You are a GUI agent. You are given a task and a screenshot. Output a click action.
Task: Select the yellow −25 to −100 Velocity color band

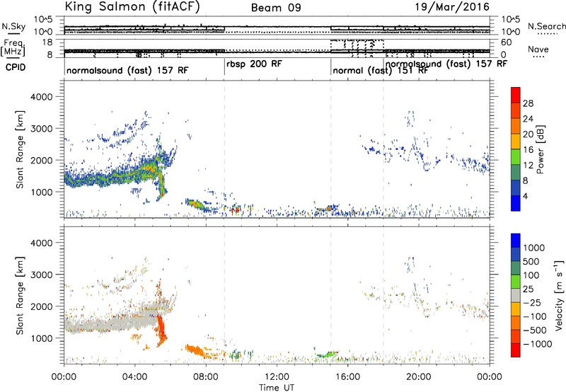(516, 309)
